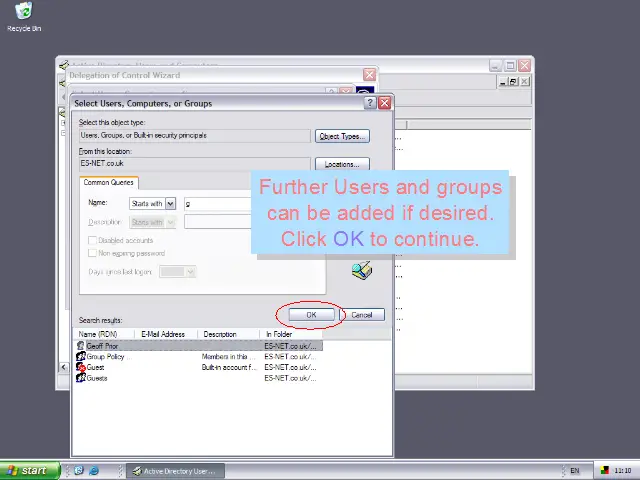Click the search animation magnifier icon
The width and height of the screenshot is (640, 480).
362,270
